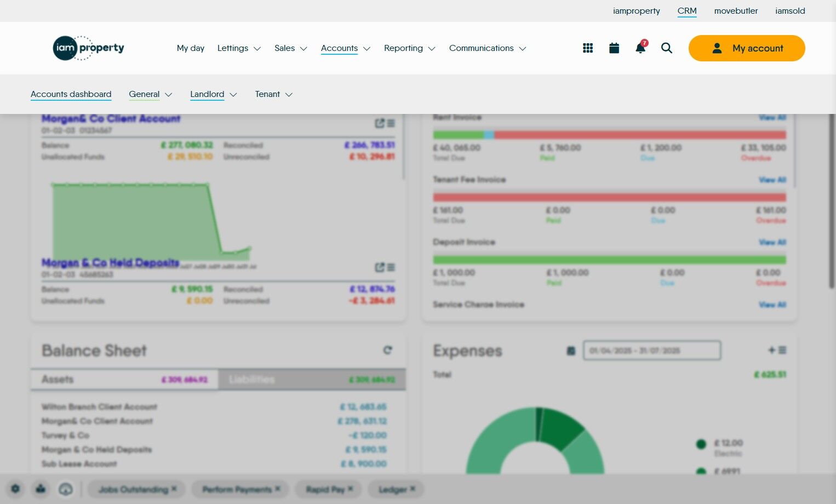This screenshot has width=836, height=504.
Task: Go to My day menu item
Action: (x=191, y=48)
